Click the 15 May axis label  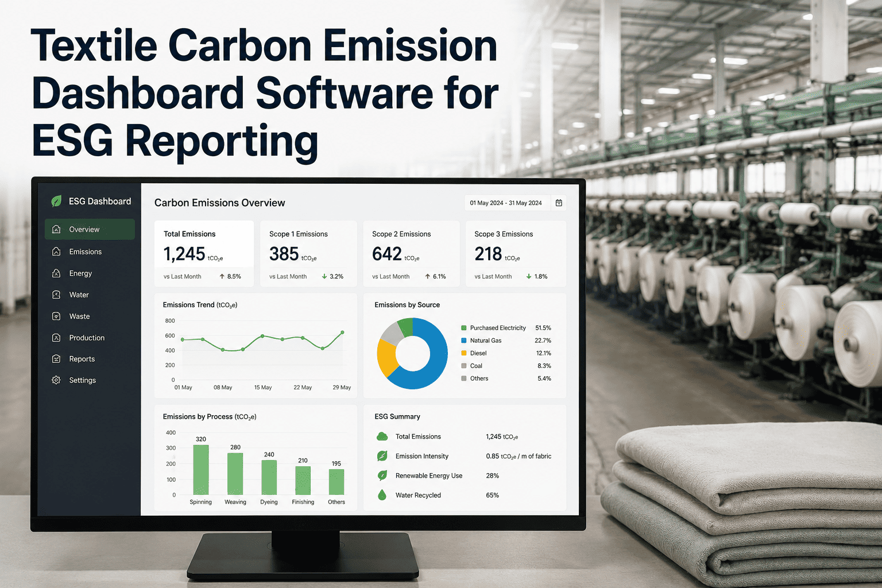263,388
